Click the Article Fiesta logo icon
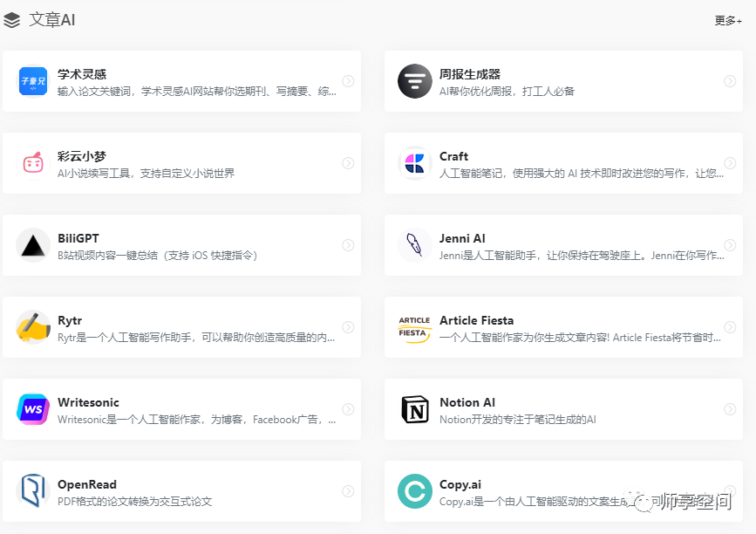Image resolution: width=756 pixels, height=534 pixels. [x=415, y=330]
